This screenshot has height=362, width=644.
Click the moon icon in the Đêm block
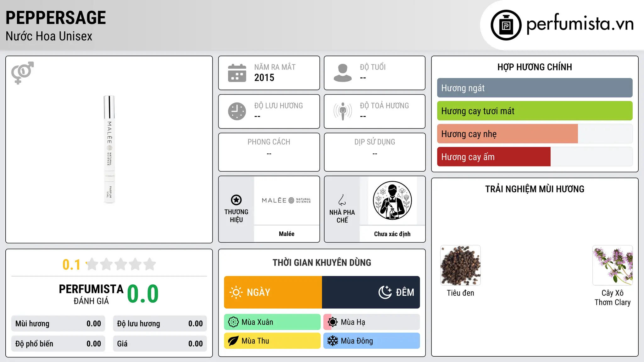(385, 292)
